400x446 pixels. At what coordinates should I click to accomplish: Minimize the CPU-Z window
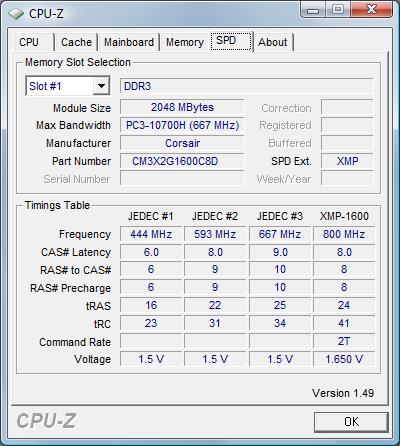tap(313, 10)
